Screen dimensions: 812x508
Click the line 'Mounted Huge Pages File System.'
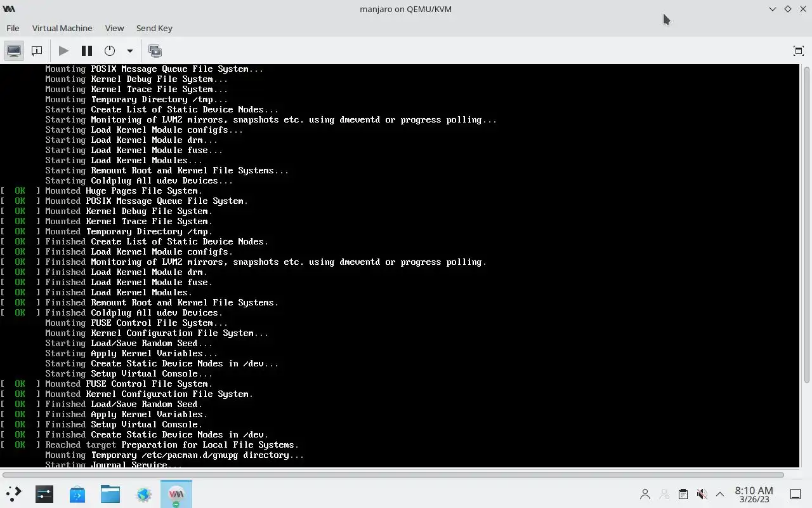coord(124,190)
